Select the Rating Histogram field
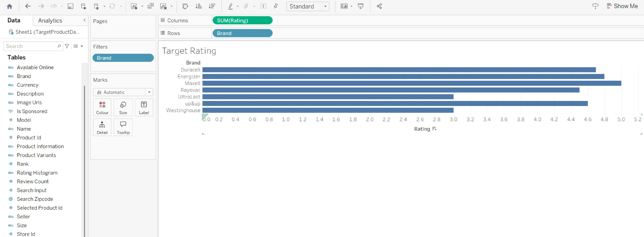This screenshot has height=237, width=644. [x=37, y=173]
